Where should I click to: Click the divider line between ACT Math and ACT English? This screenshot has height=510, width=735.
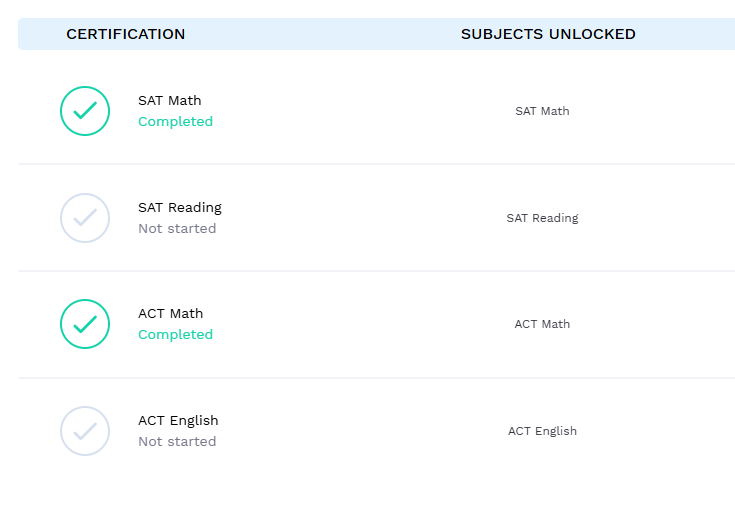(376, 378)
